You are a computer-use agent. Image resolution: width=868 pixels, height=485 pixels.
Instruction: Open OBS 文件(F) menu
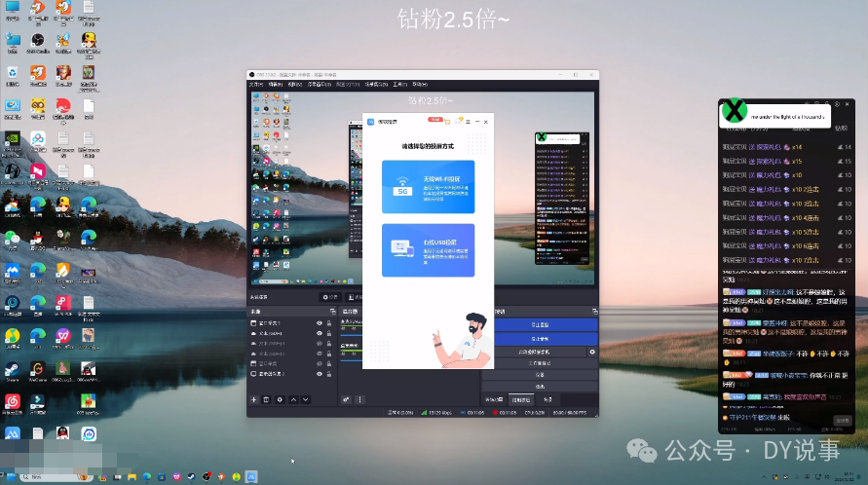(256, 85)
